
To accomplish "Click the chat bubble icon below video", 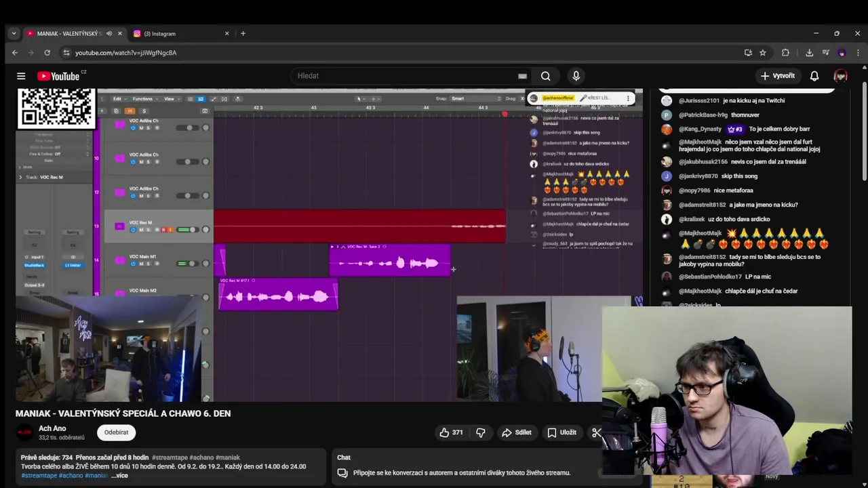I will point(342,473).
